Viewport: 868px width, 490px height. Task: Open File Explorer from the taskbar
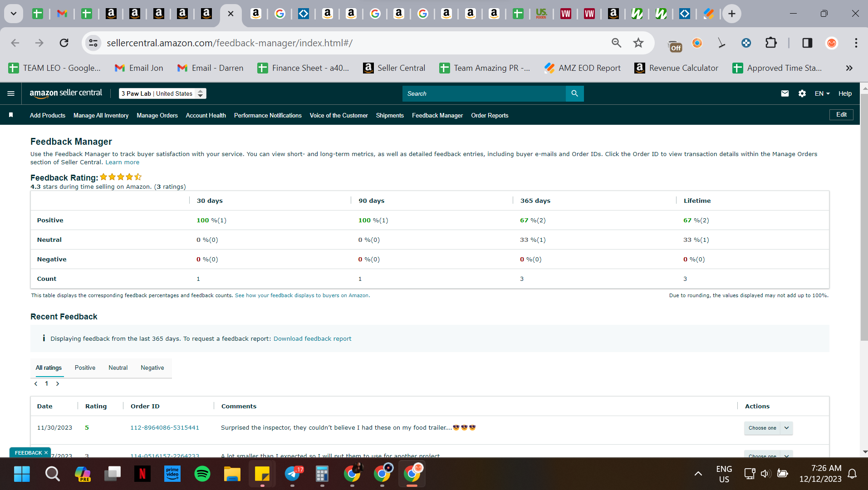(x=232, y=474)
